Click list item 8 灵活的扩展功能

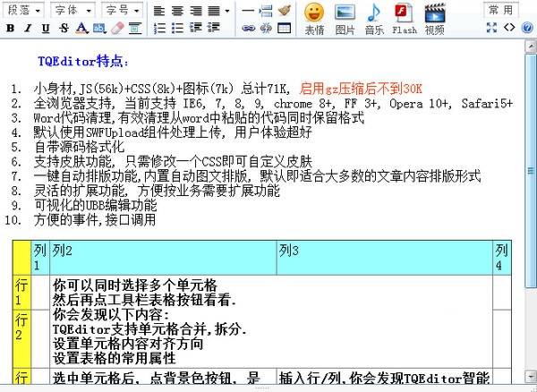click(157, 191)
